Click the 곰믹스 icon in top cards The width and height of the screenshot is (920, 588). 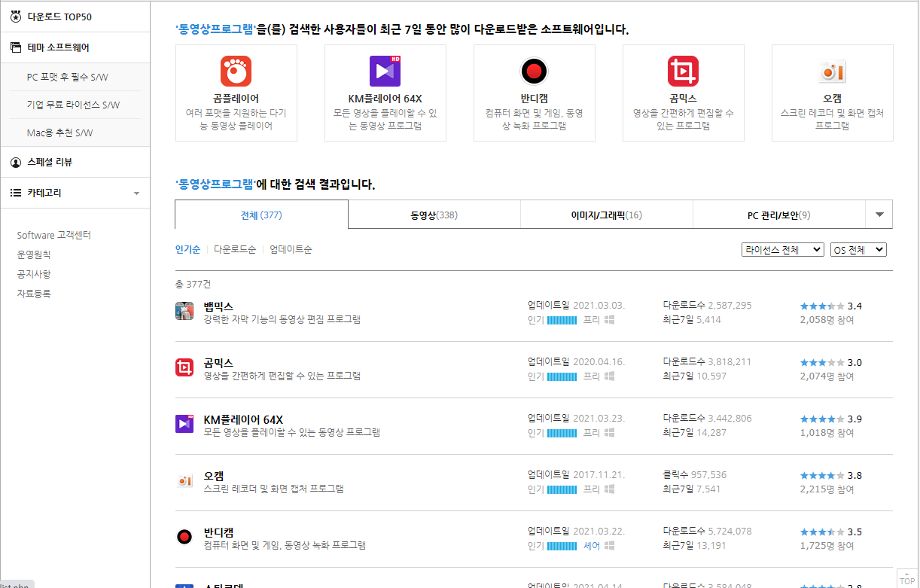click(x=683, y=72)
